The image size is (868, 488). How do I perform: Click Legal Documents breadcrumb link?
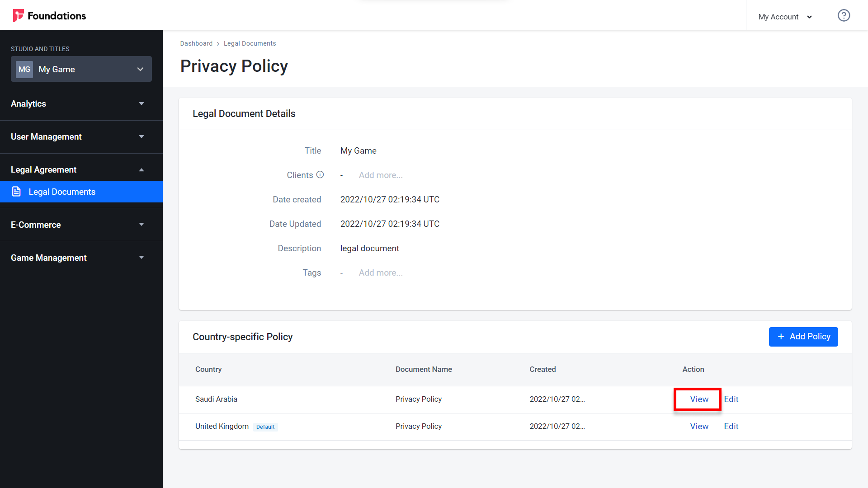250,43
